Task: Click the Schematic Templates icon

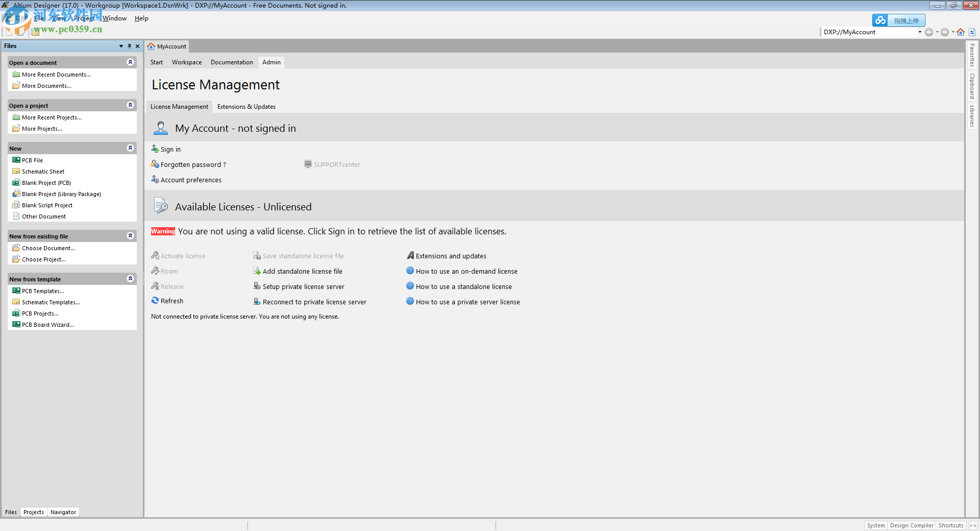Action: click(x=16, y=302)
